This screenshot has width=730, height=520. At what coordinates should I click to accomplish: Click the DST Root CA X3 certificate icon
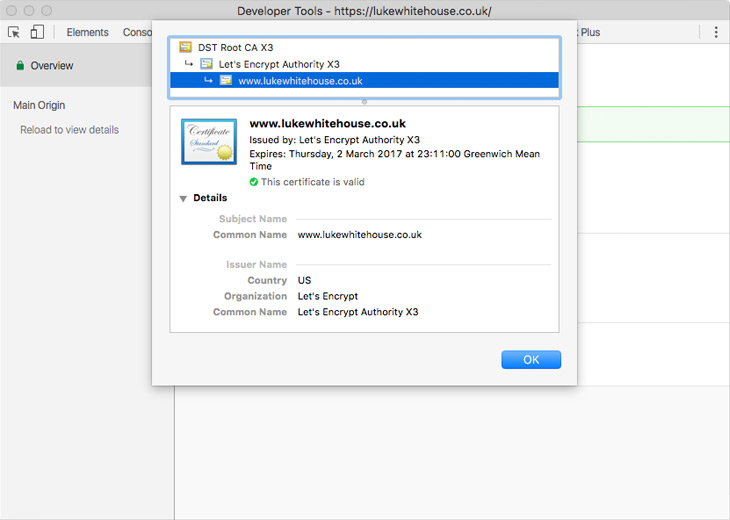pos(186,47)
